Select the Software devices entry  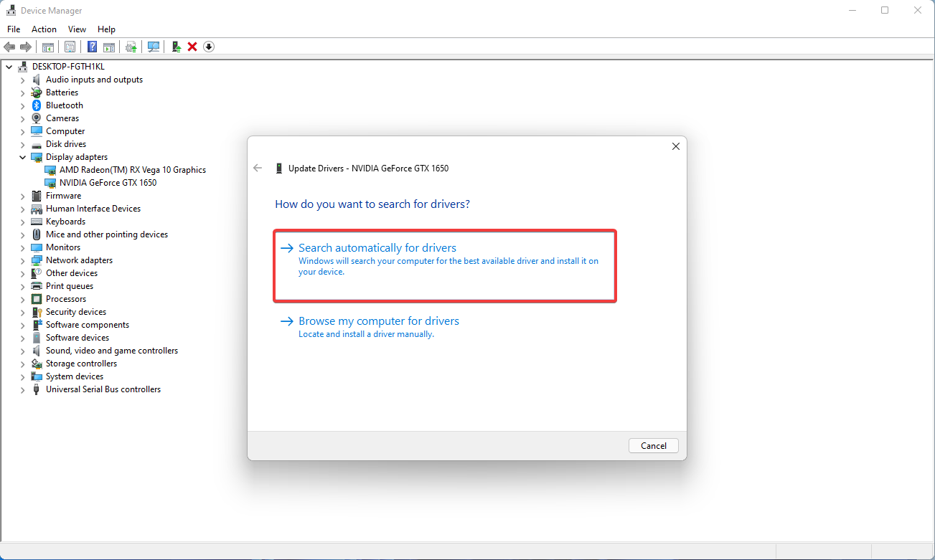(x=77, y=338)
